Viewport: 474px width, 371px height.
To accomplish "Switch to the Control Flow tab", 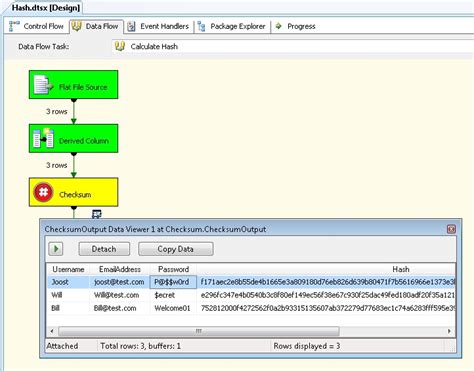I will click(36, 26).
